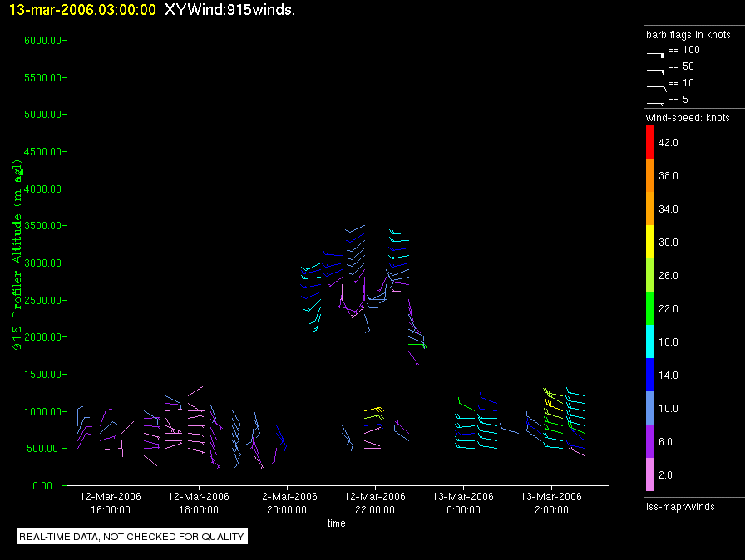Screen dimensions: 745x560
Task: Click the 12-Mar-2006 16:00:00 time label
Action: pos(111,503)
